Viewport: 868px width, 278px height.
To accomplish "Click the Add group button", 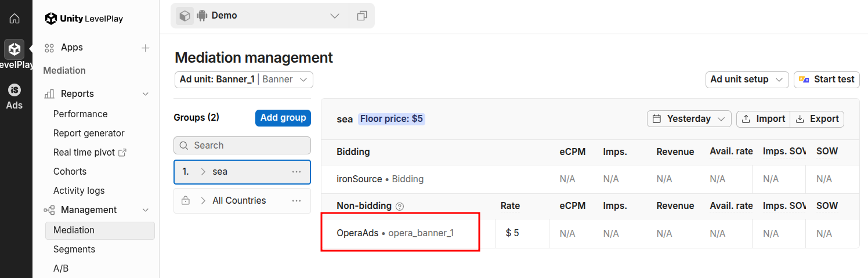I will coord(283,118).
